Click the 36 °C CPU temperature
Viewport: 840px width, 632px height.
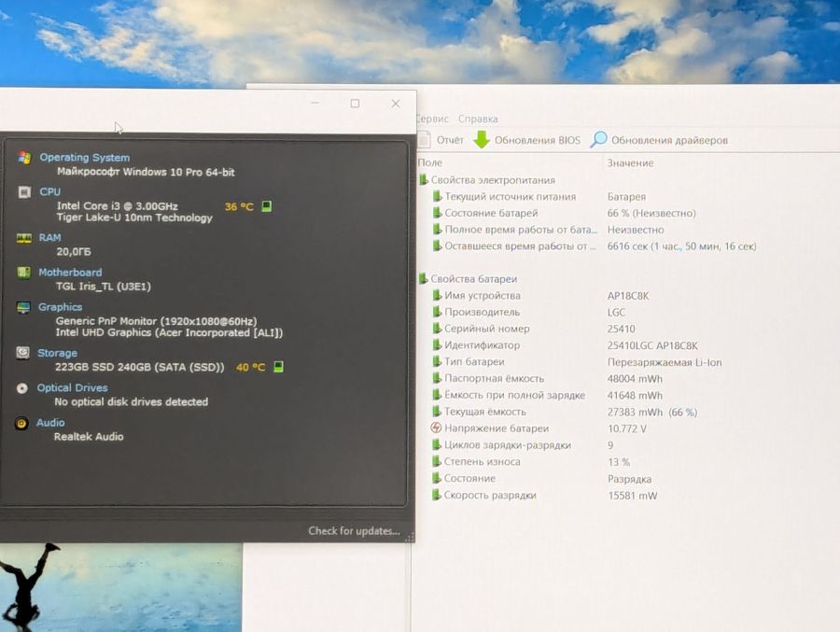(239, 207)
